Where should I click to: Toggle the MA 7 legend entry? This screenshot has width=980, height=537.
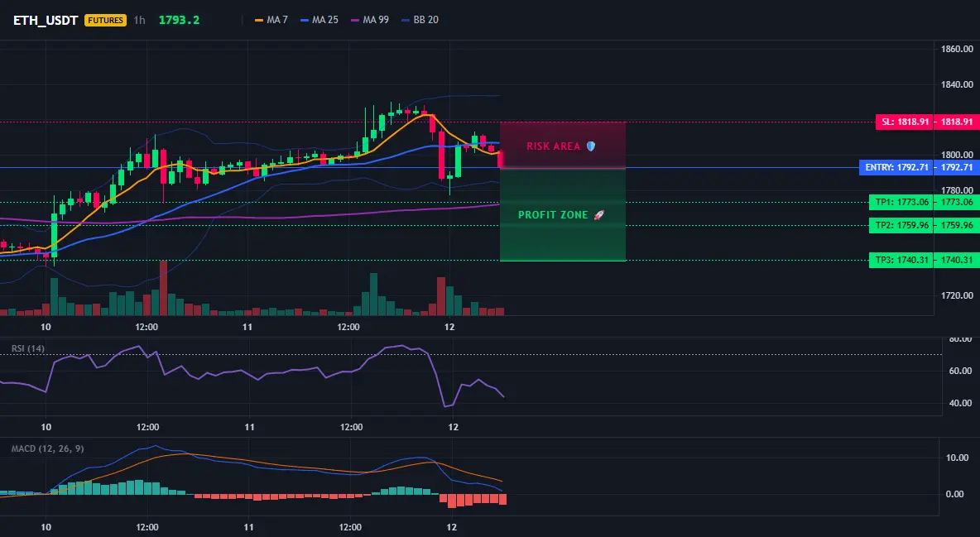click(x=271, y=20)
